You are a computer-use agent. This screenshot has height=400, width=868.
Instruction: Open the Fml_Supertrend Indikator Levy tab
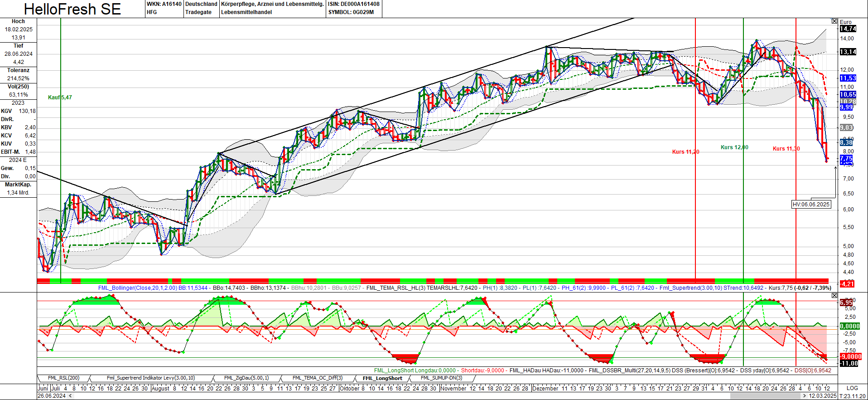pyautogui.click(x=151, y=378)
